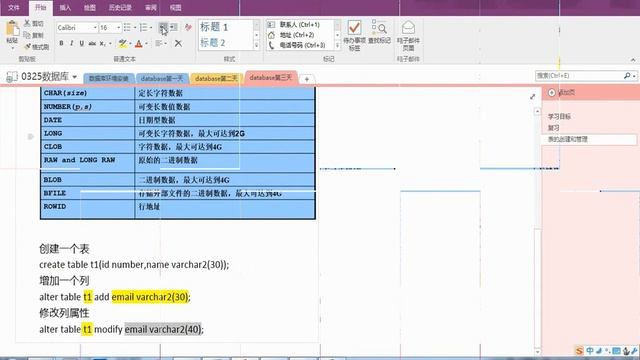
Task: Switch to the 历史记录 ribbon tab
Action: [120, 7]
